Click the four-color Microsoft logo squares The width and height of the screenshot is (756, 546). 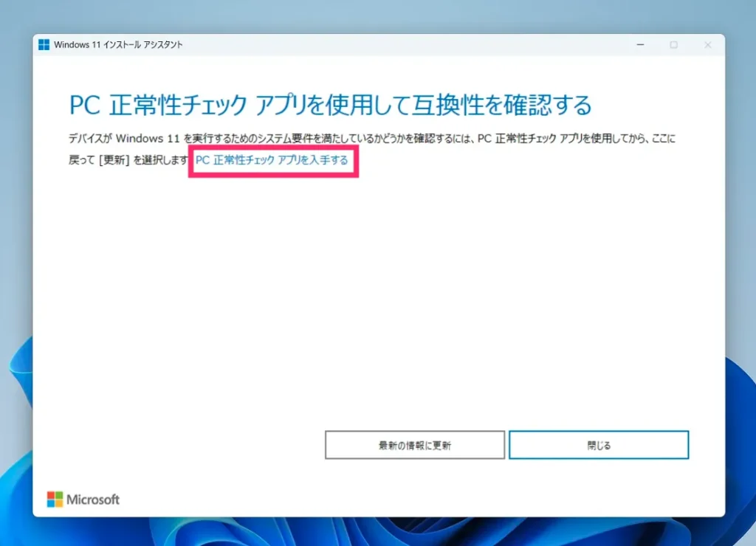[x=55, y=500]
